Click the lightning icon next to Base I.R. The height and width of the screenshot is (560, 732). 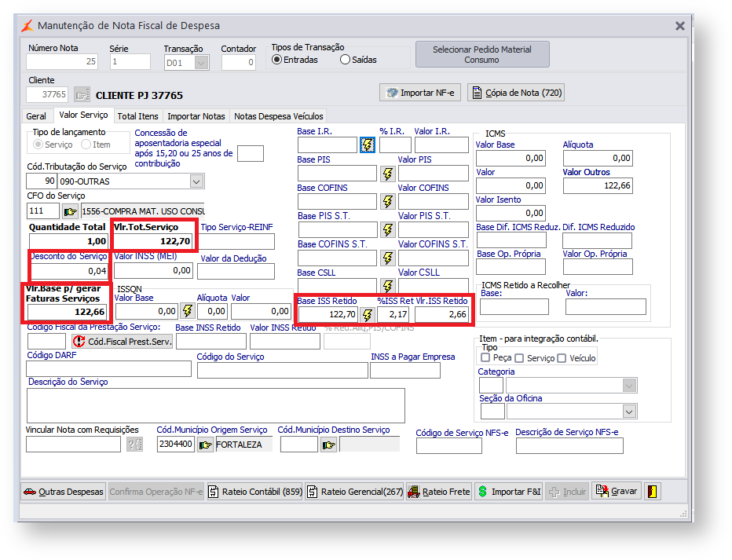[x=368, y=145]
